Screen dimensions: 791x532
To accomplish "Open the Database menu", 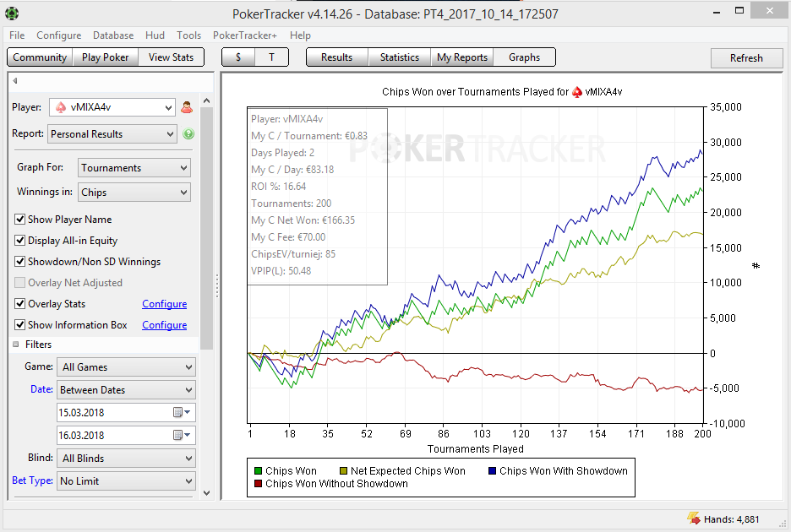I will [113, 35].
